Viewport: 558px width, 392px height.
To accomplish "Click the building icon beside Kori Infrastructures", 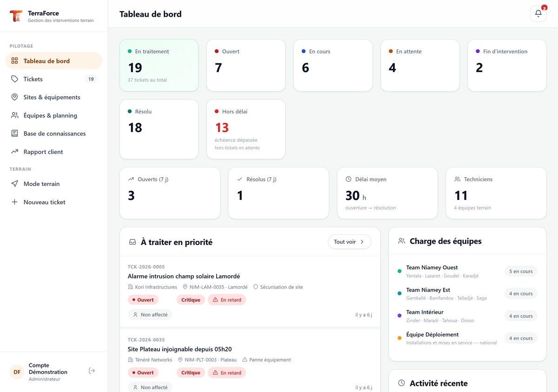I will click(x=131, y=287).
